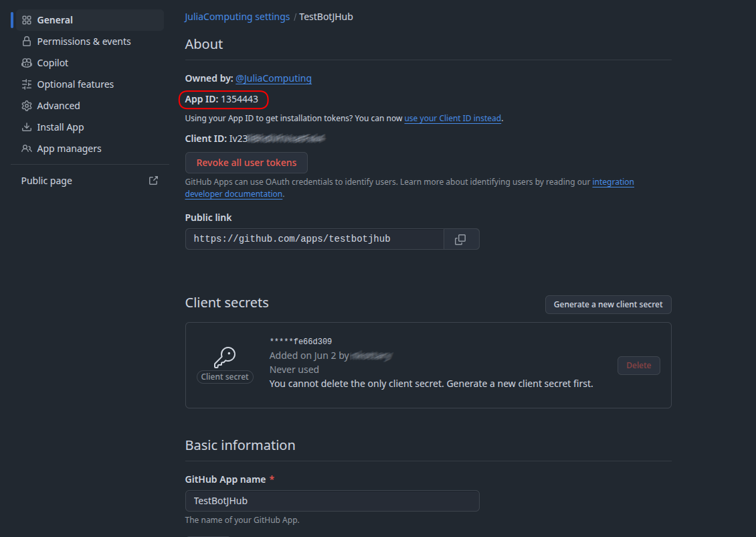The height and width of the screenshot is (537, 756).
Task: Click the General grid icon in sidebar
Action: click(x=27, y=20)
